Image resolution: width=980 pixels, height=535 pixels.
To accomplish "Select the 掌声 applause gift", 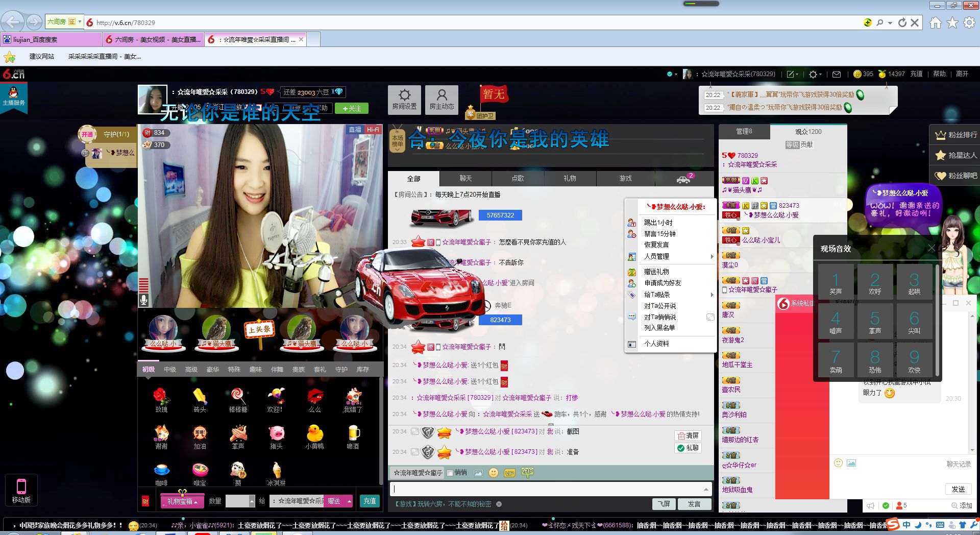I will pyautogui.click(x=238, y=437).
